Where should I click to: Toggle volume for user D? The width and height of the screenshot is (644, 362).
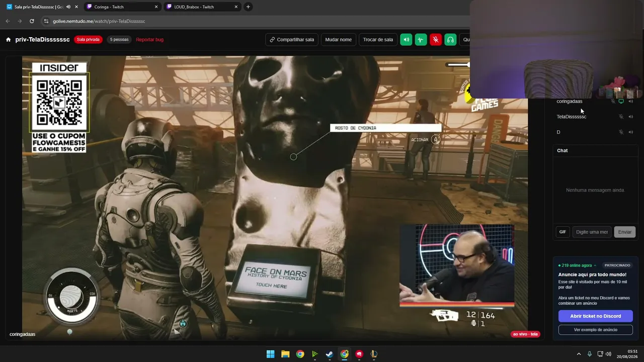631,132
